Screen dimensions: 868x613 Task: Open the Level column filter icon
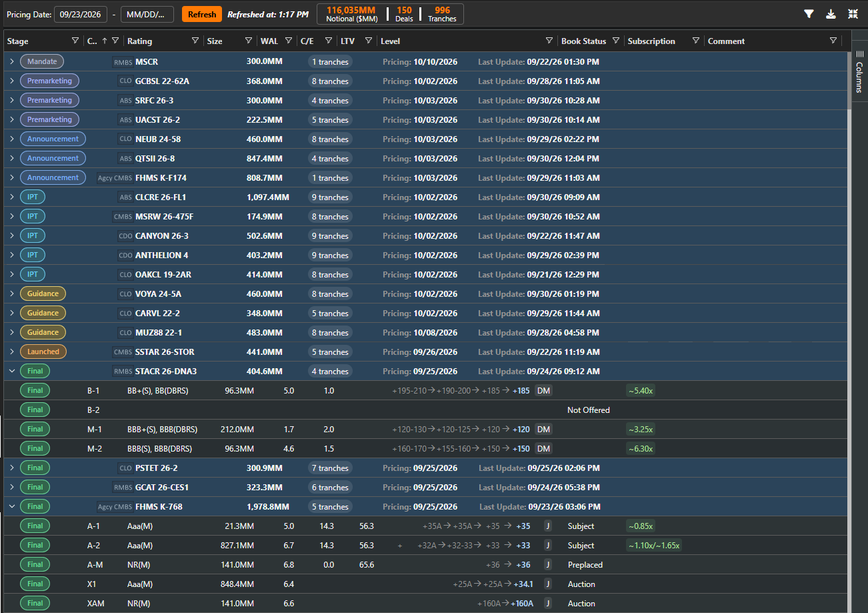[x=549, y=41]
